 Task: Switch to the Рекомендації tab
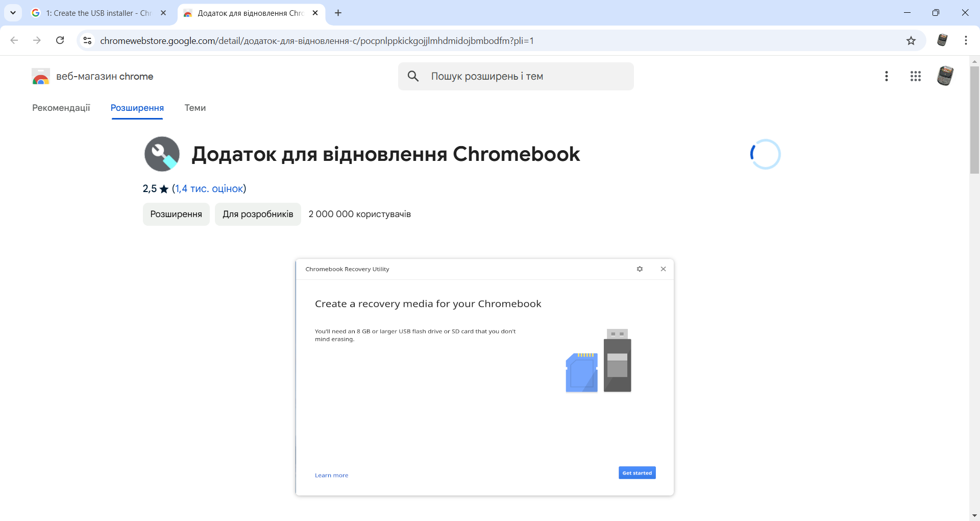(61, 108)
